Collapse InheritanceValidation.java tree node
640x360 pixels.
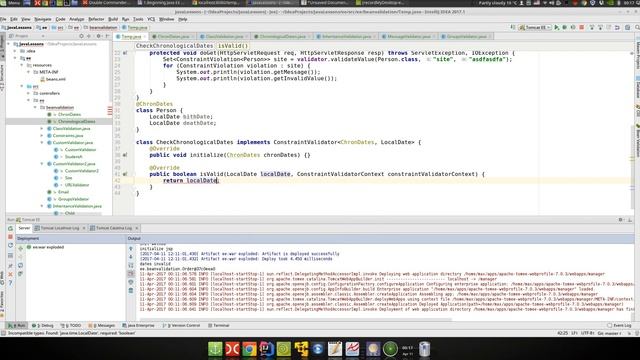pos(42,206)
